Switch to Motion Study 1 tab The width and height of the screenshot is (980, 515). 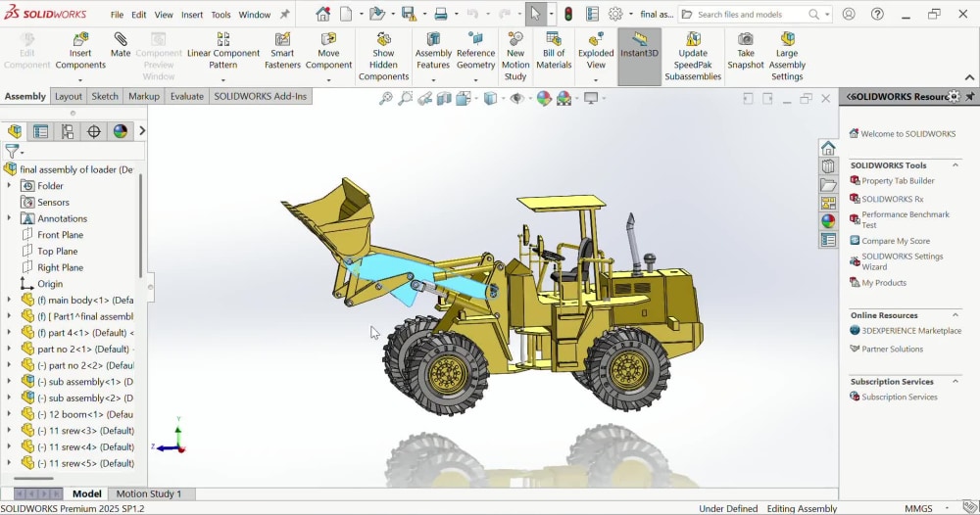[149, 493]
